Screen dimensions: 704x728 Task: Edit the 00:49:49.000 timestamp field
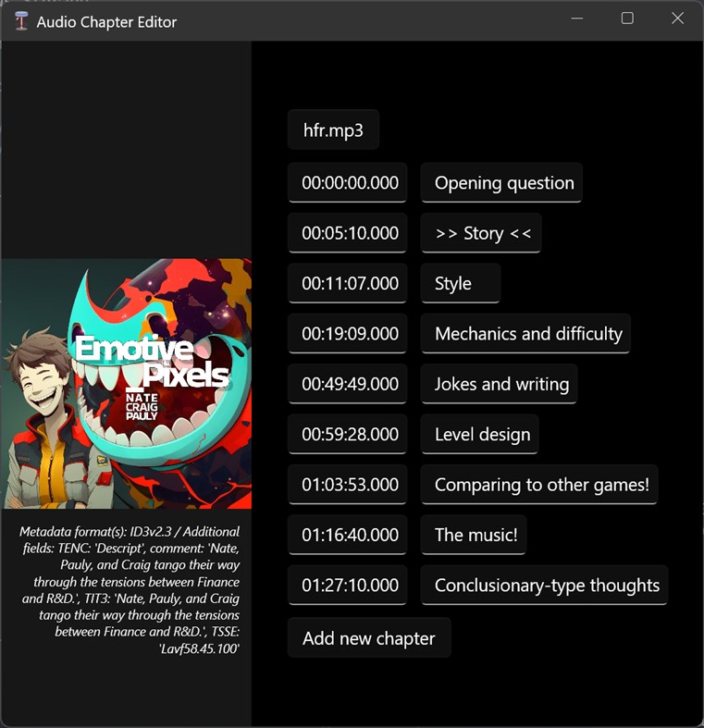pyautogui.click(x=347, y=384)
